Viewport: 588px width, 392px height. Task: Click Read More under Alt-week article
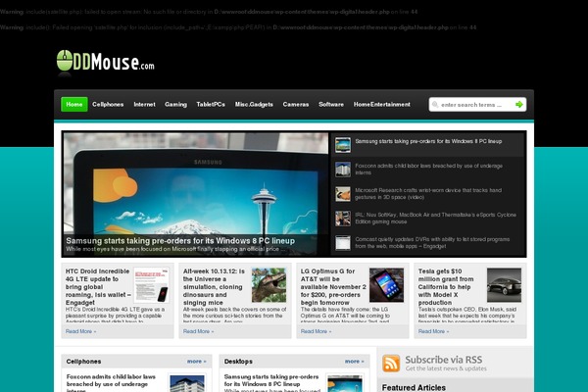coord(198,331)
